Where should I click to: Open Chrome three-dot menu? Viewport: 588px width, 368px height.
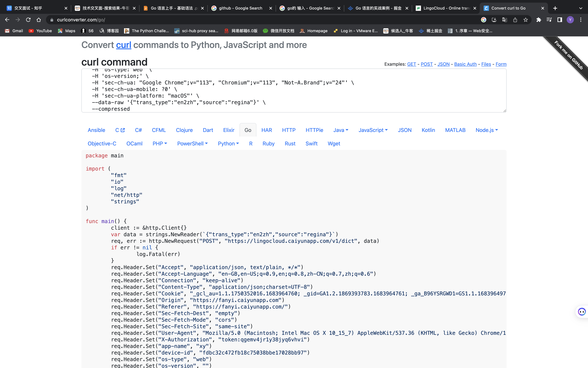tap(581, 20)
